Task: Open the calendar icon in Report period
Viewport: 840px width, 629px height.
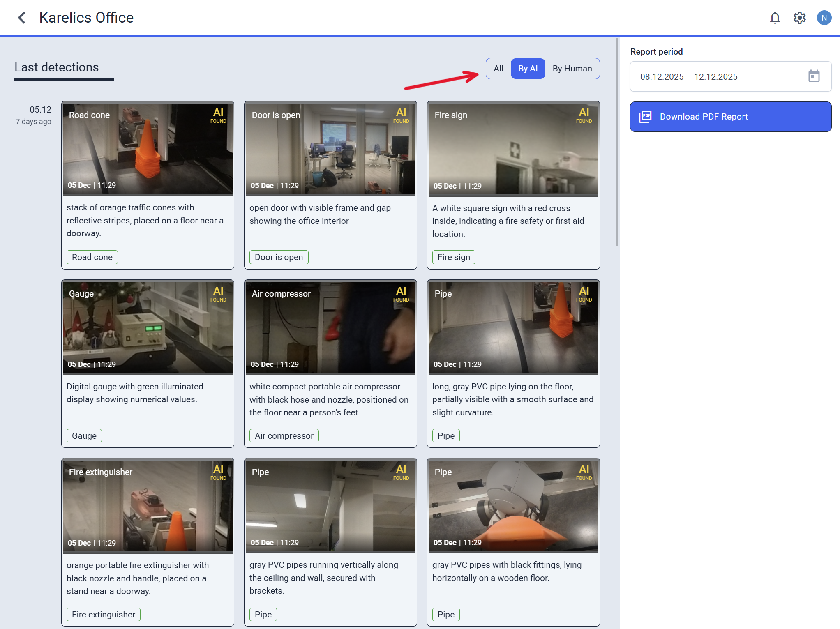Action: (x=814, y=76)
